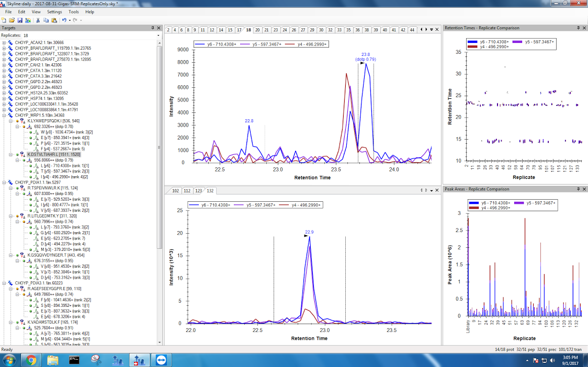Open the Undo history dropdown arrow
The height and width of the screenshot is (367, 588).
(69, 20)
